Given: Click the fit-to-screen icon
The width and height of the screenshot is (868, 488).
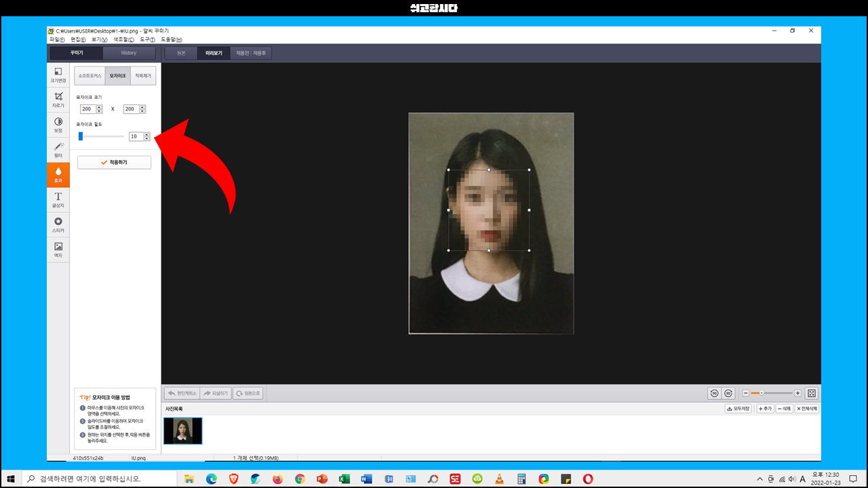Looking at the screenshot, I should click(x=812, y=393).
